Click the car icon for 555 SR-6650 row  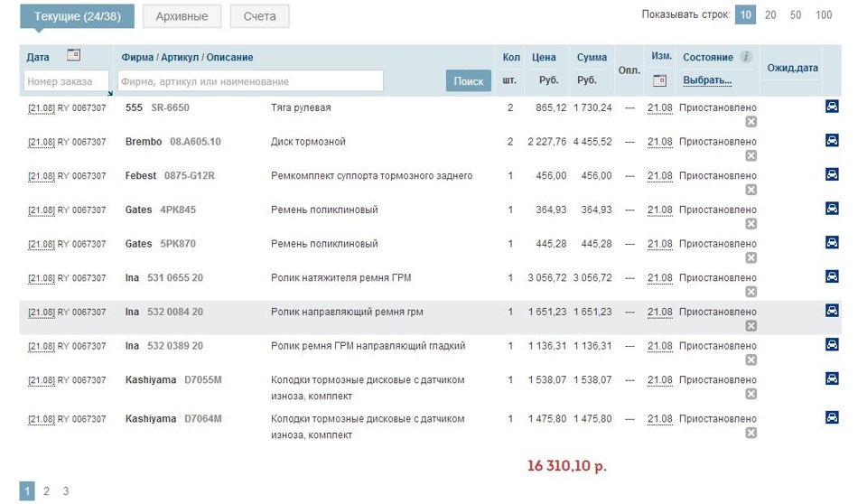click(832, 107)
